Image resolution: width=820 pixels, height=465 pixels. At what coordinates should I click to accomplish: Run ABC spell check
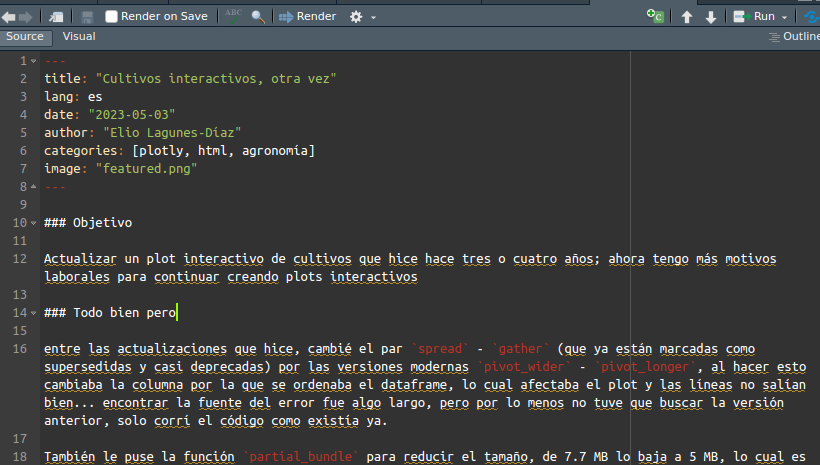[233, 16]
